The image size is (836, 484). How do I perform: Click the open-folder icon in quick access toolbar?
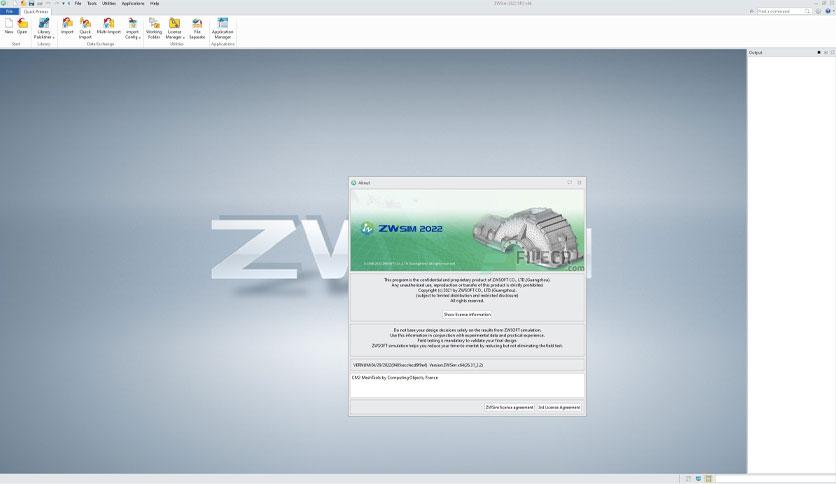point(23,3)
